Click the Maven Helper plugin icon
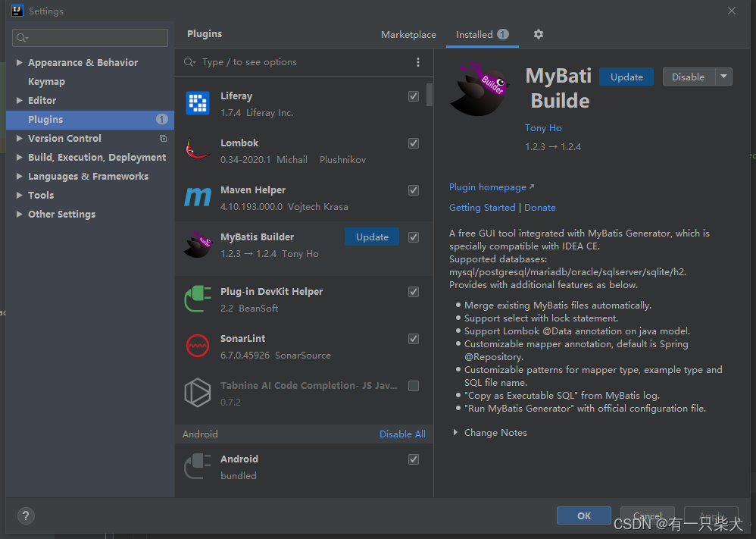Image resolution: width=756 pixels, height=539 pixels. 198,197
